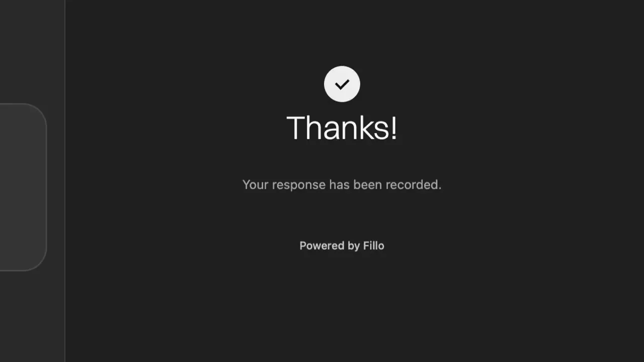Click the word "Powered" in the footer
Screen dimensions: 644x362
coord(323,245)
